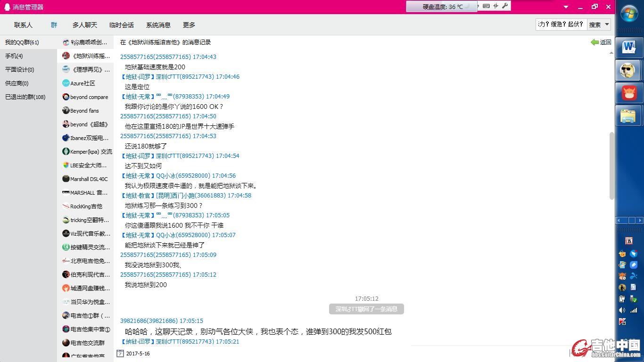The width and height of the screenshot is (644, 362).
Task: Open the Windows Start orb
Action: click(629, 14)
